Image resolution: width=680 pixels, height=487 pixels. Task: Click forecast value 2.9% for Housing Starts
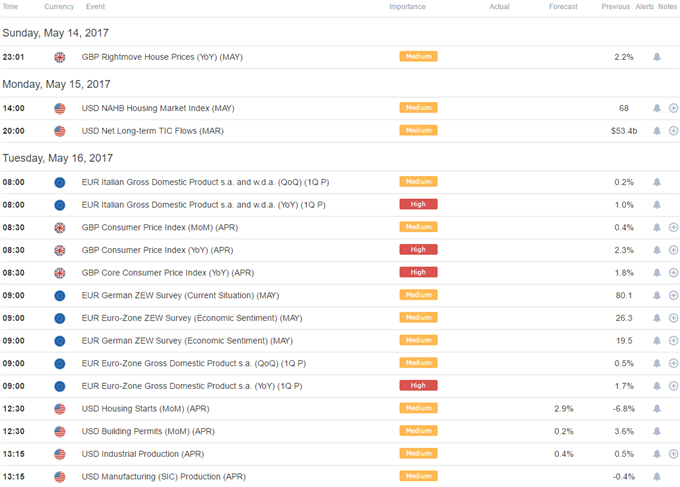tap(564, 409)
